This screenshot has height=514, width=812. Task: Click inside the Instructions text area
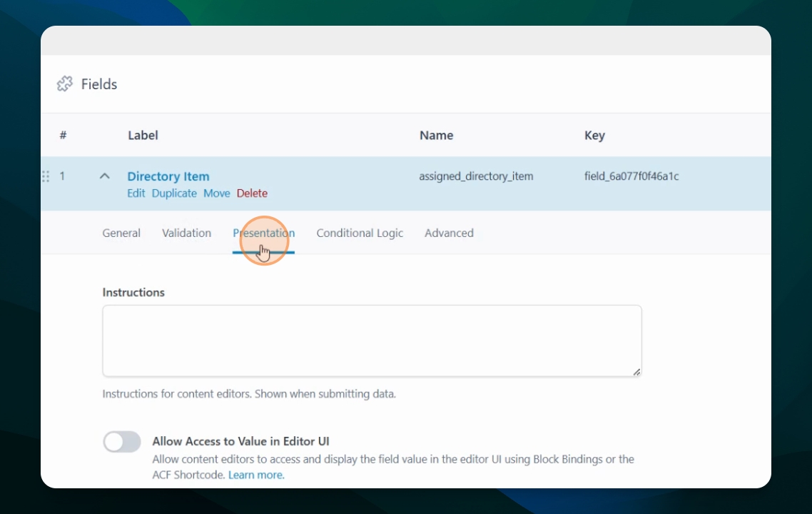click(372, 341)
